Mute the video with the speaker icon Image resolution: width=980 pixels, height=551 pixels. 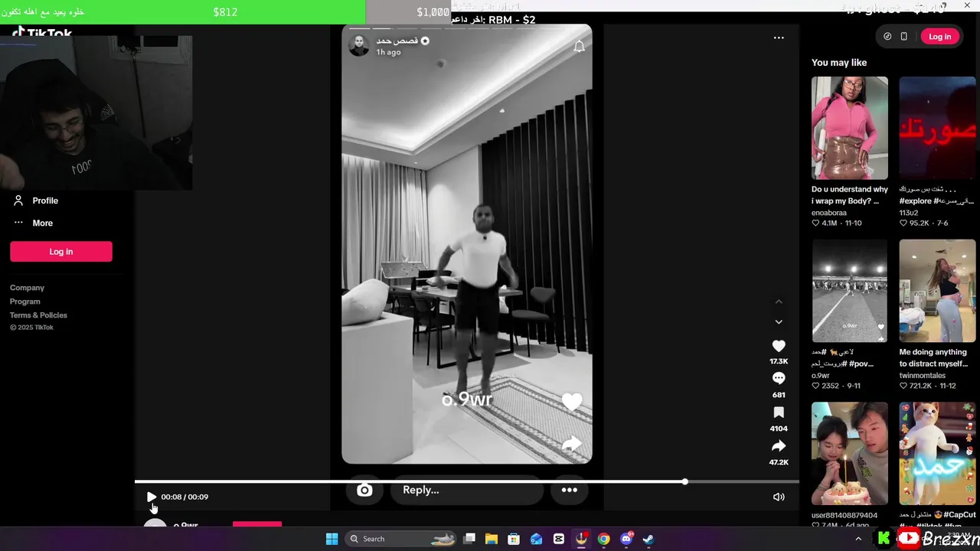point(779,497)
